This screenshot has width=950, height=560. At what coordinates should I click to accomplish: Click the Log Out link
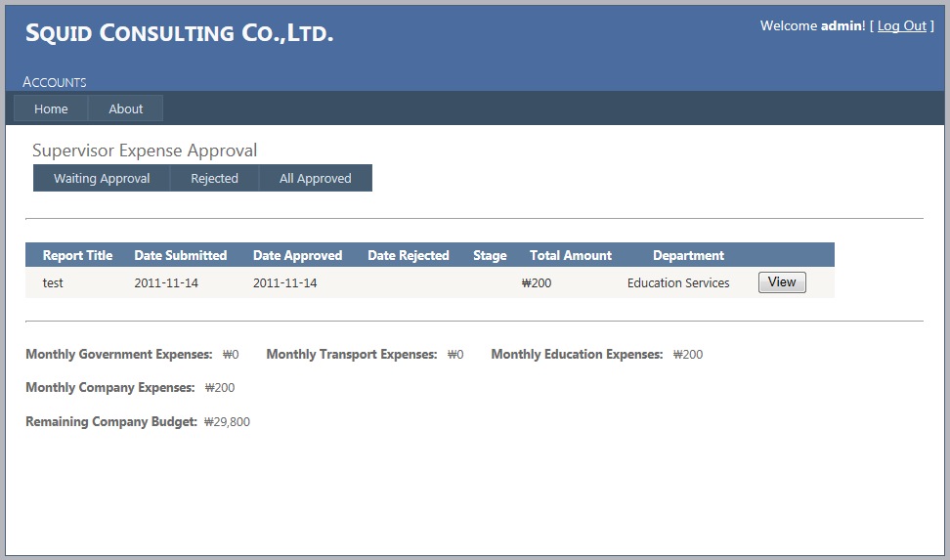pyautogui.click(x=901, y=26)
